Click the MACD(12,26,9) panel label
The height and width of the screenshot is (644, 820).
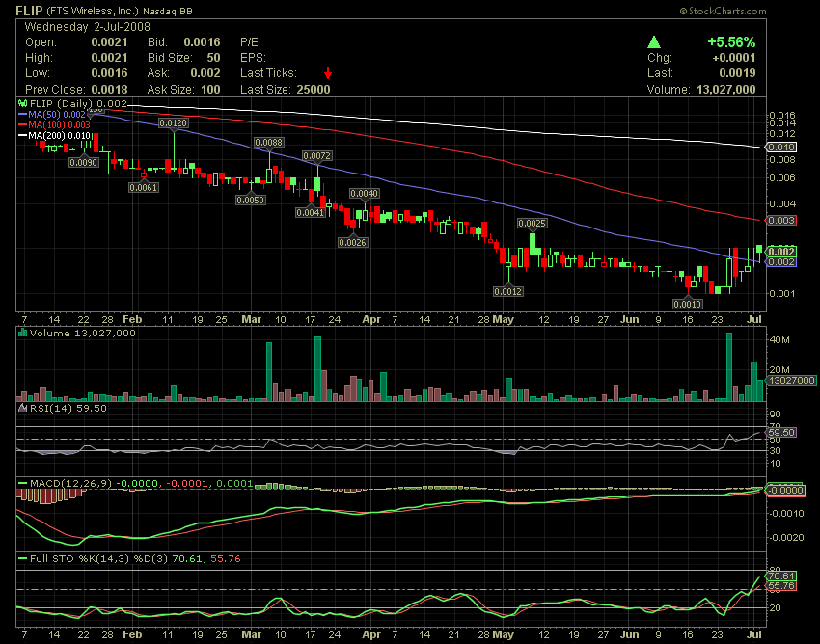(x=70, y=484)
